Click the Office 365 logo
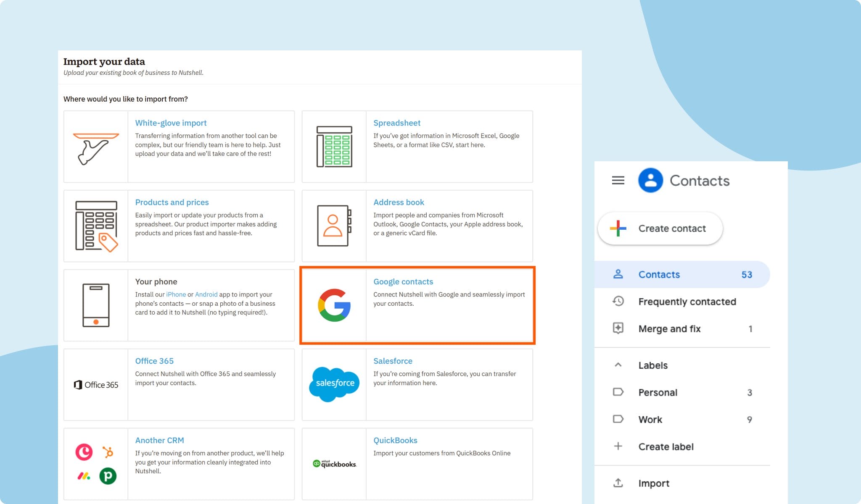 [96, 385]
